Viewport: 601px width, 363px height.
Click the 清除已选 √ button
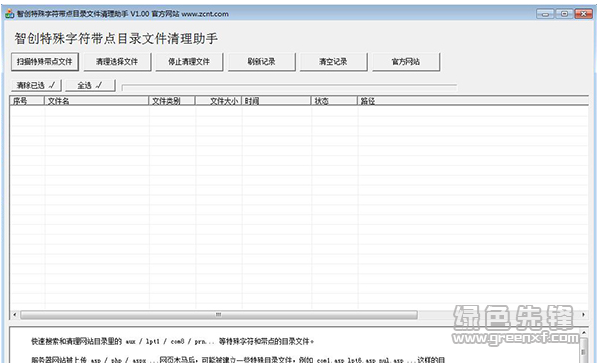point(36,85)
